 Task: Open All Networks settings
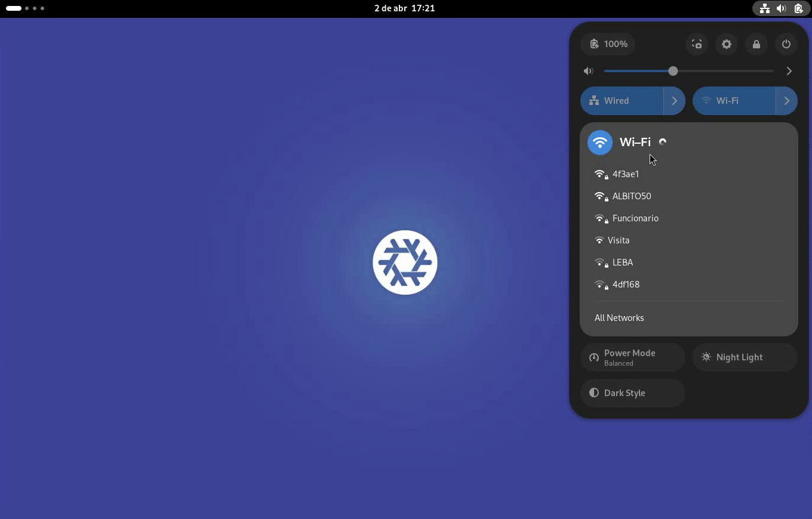pos(689,318)
